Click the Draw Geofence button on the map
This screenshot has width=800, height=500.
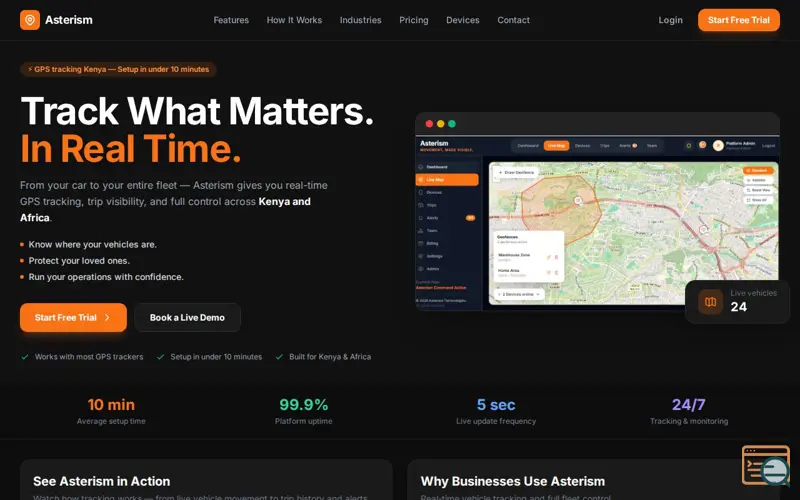click(516, 172)
